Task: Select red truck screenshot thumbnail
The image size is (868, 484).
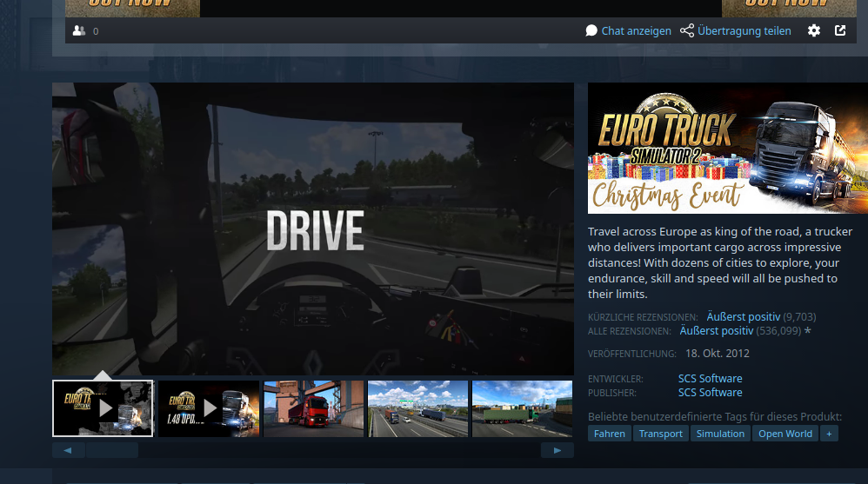Action: [x=313, y=408]
